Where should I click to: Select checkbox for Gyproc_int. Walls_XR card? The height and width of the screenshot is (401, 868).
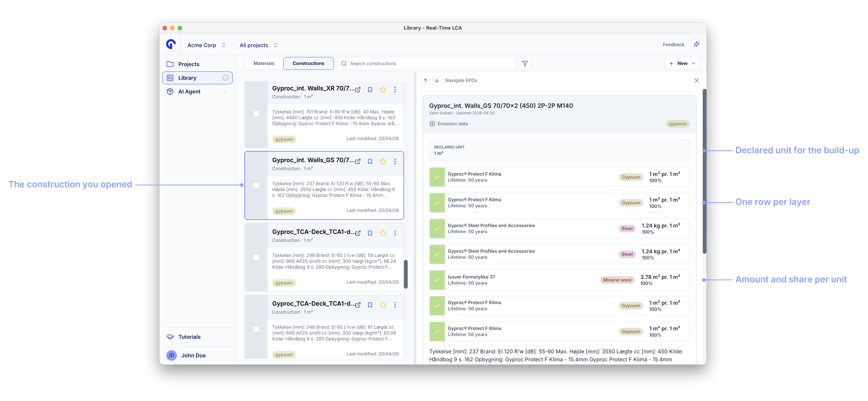[x=256, y=114]
